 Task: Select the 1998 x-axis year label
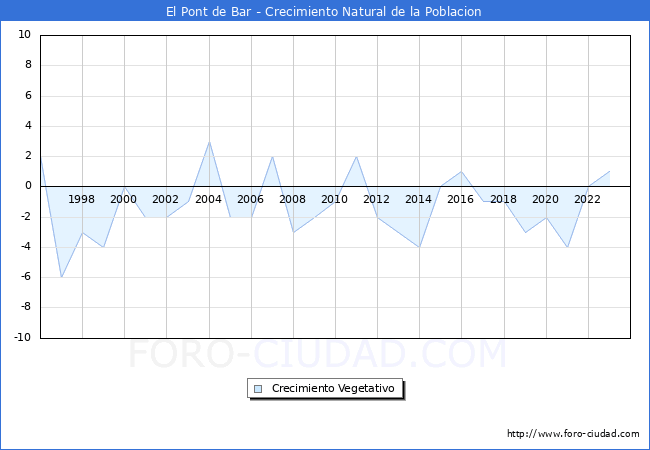pyautogui.click(x=82, y=199)
